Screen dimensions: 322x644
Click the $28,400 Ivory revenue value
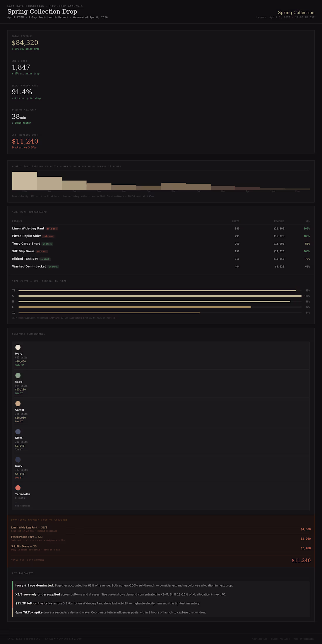click(x=20, y=361)
